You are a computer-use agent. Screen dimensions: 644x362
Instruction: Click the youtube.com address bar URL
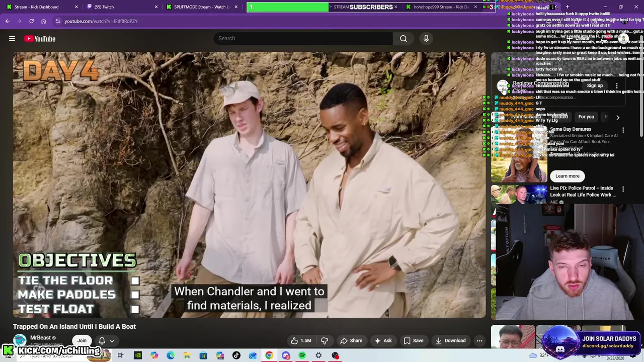point(101,21)
